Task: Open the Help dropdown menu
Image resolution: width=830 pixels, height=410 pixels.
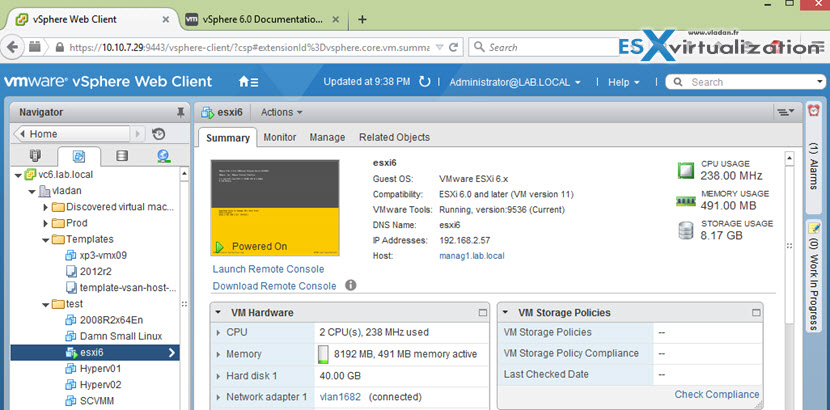Action: click(x=624, y=82)
